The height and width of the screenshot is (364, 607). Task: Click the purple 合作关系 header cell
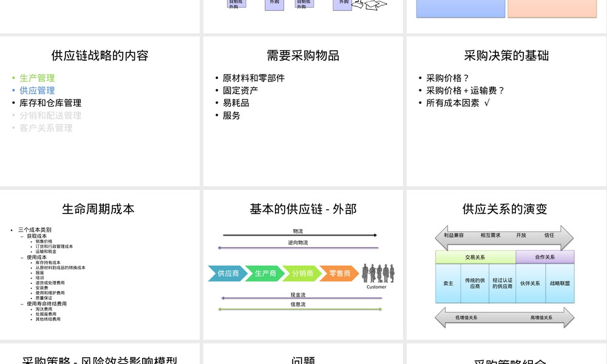click(545, 257)
